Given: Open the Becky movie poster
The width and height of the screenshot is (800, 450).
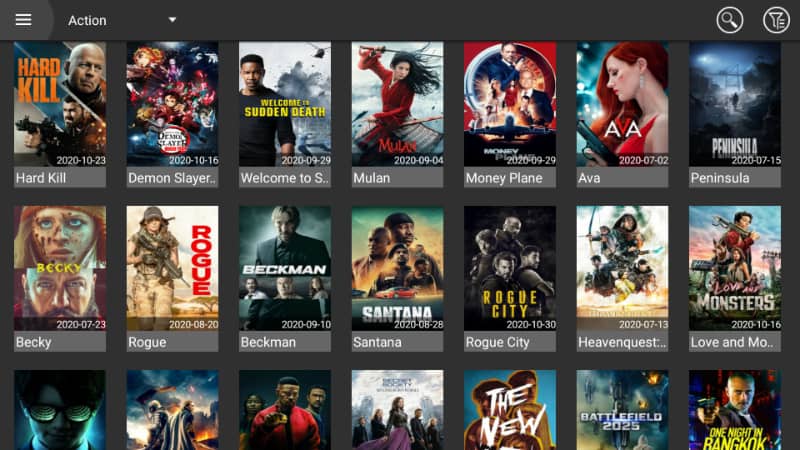Looking at the screenshot, I should click(x=60, y=268).
